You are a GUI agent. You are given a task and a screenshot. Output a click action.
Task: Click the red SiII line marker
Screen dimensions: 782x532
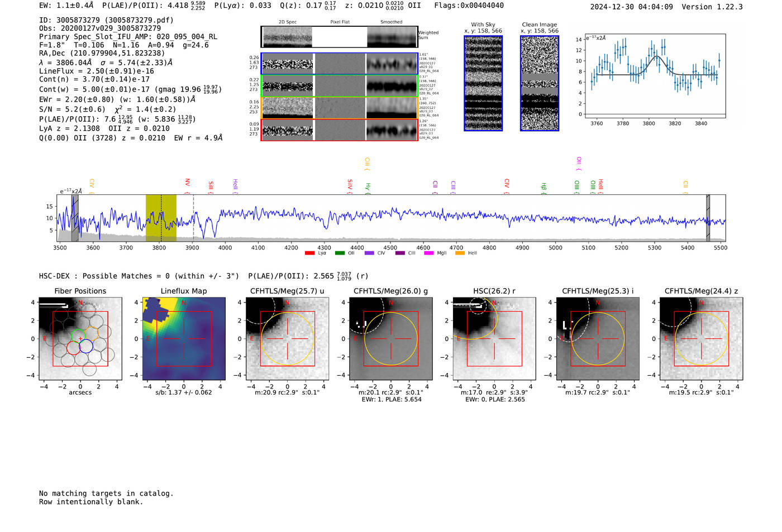[211, 186]
